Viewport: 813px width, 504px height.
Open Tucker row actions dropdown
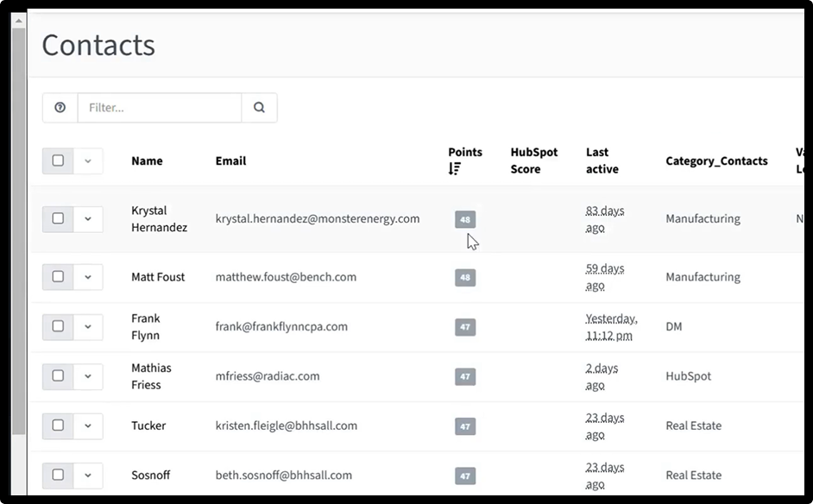click(88, 425)
